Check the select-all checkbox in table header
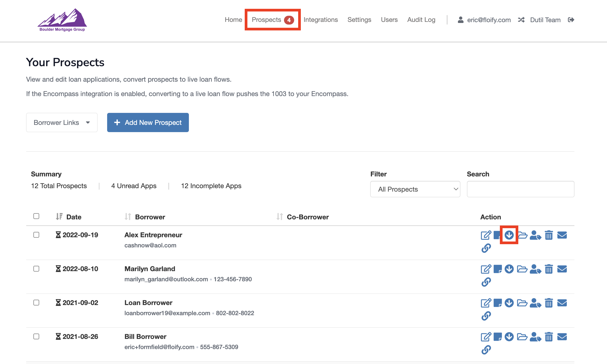The image size is (607, 364). (x=36, y=216)
